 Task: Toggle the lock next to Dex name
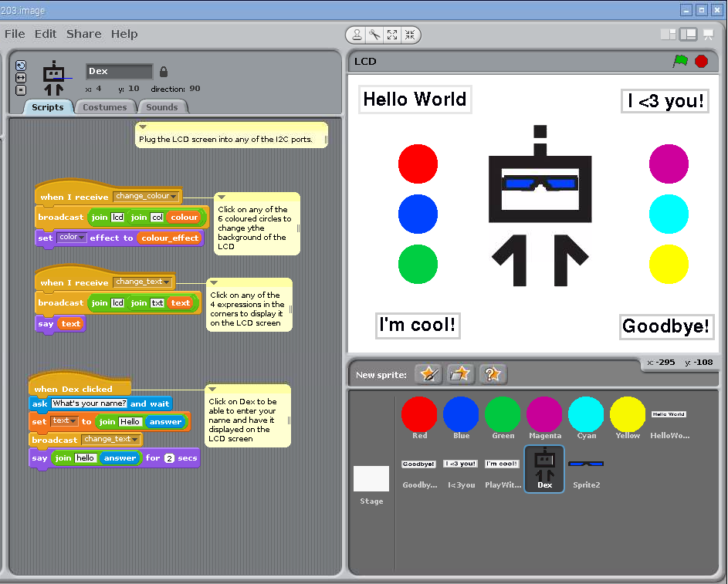[x=164, y=72]
